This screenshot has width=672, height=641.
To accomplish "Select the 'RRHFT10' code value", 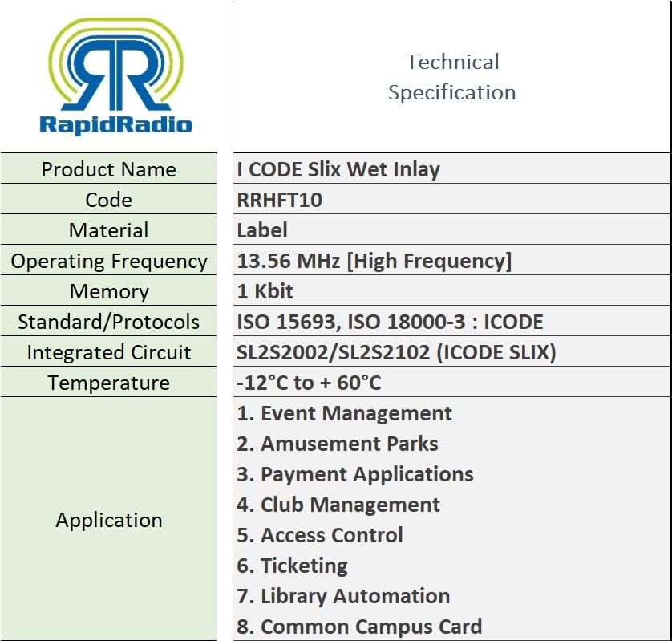I will (x=279, y=200).
